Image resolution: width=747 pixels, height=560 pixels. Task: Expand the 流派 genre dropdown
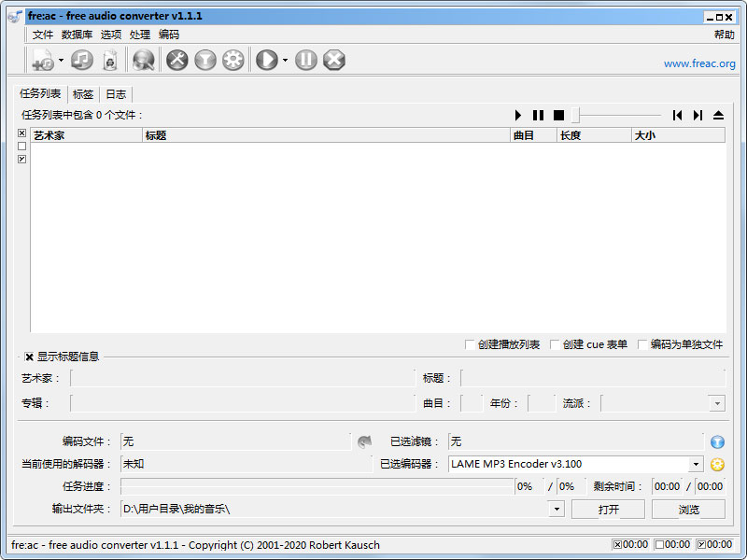point(717,404)
